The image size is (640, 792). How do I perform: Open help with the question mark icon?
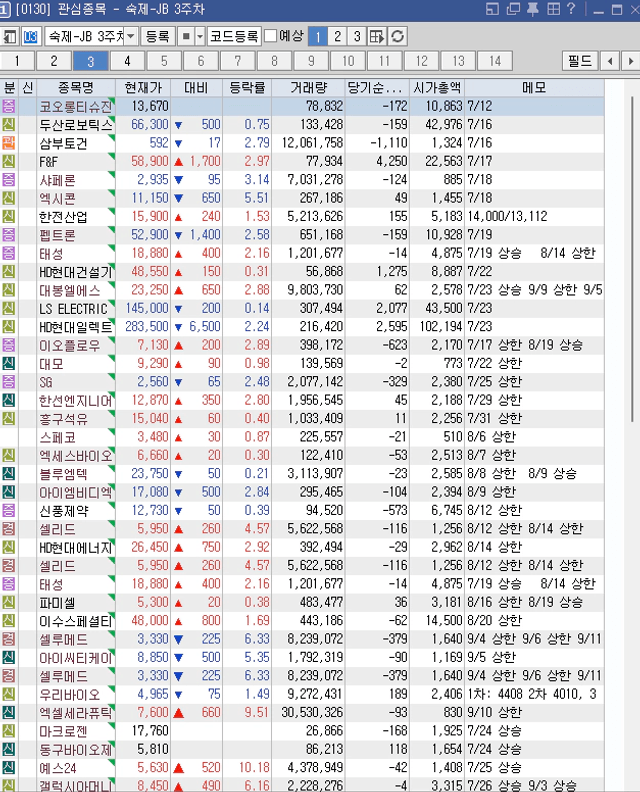coord(571,9)
